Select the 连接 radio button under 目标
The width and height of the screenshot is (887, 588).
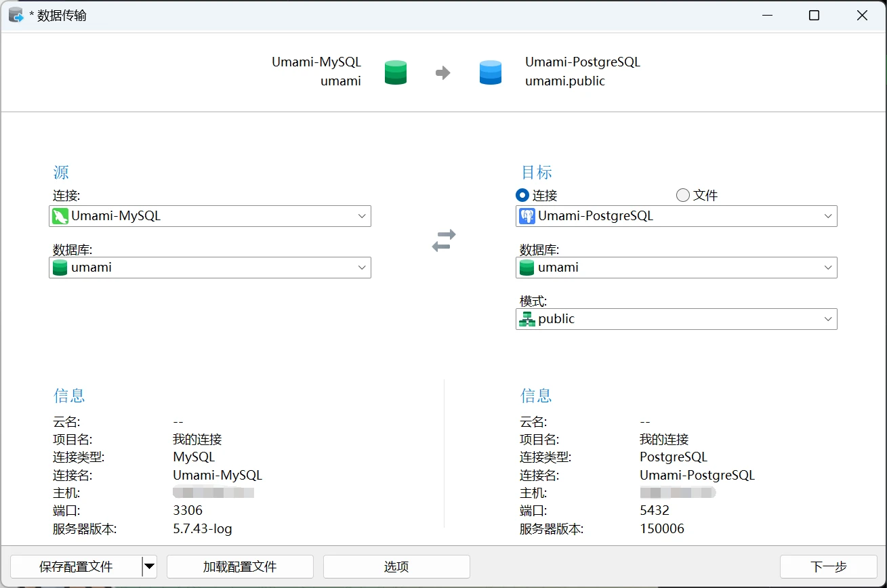tap(522, 195)
